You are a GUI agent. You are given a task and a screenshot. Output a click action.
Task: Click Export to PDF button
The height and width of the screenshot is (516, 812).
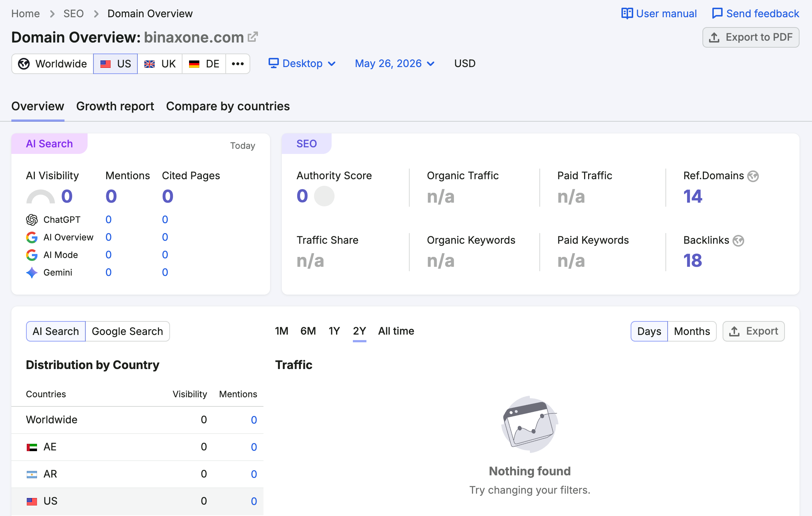point(751,37)
